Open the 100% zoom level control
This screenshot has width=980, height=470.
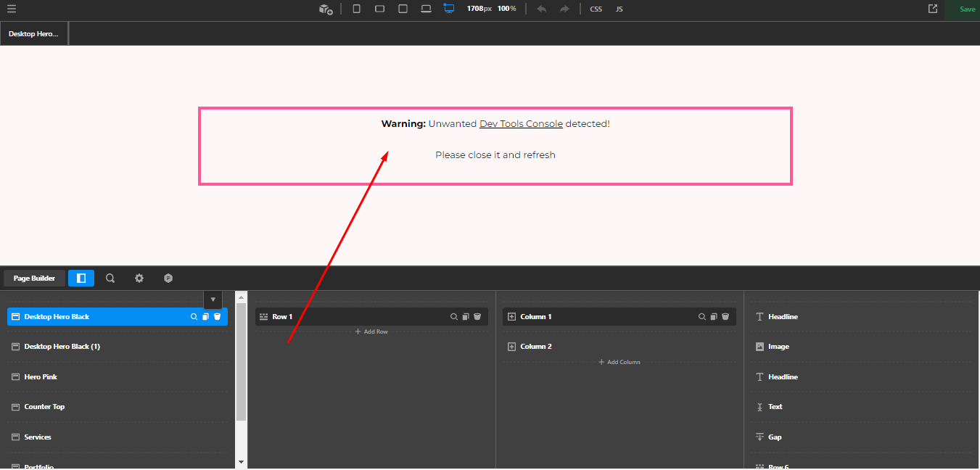coord(506,9)
